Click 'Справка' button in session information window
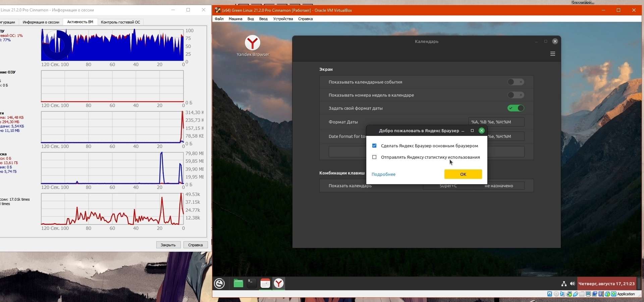 click(x=196, y=245)
